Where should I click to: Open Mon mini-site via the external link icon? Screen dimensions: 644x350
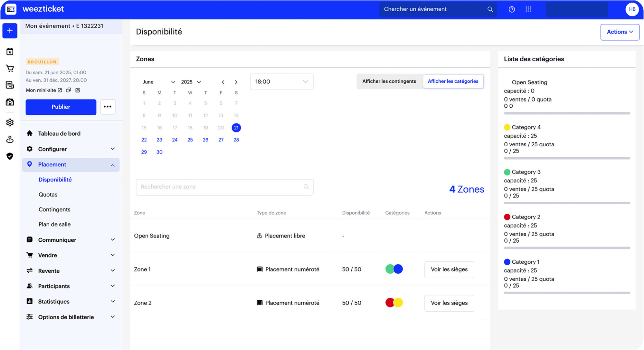[x=59, y=90]
